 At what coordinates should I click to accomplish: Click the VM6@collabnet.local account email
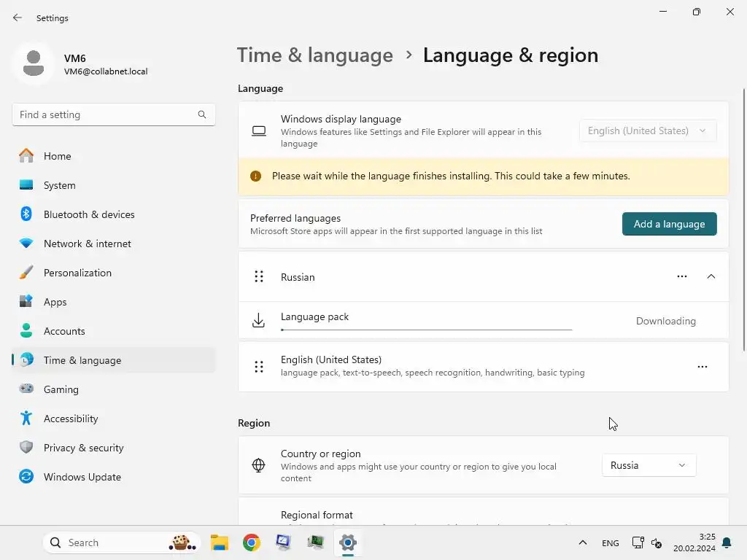pyautogui.click(x=106, y=71)
